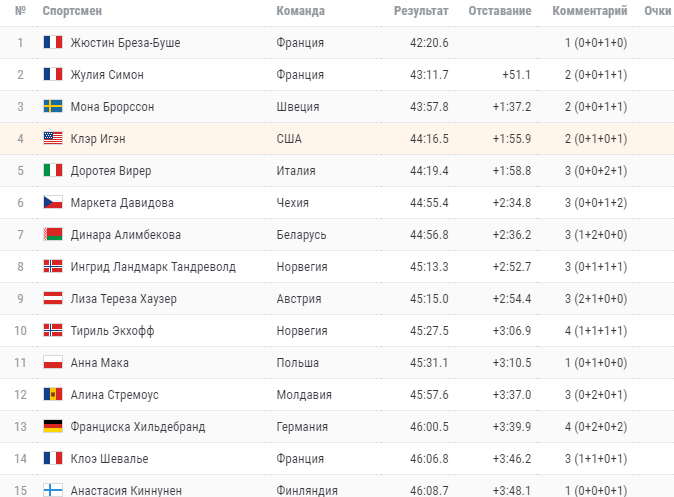Click the Команда column header
The image size is (674, 497).
click(300, 11)
